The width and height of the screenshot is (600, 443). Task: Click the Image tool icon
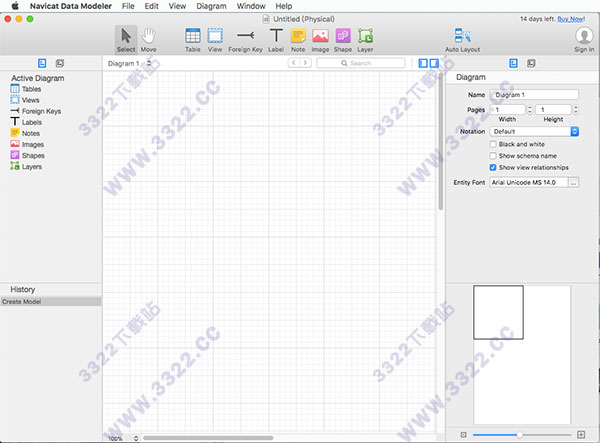pos(320,40)
